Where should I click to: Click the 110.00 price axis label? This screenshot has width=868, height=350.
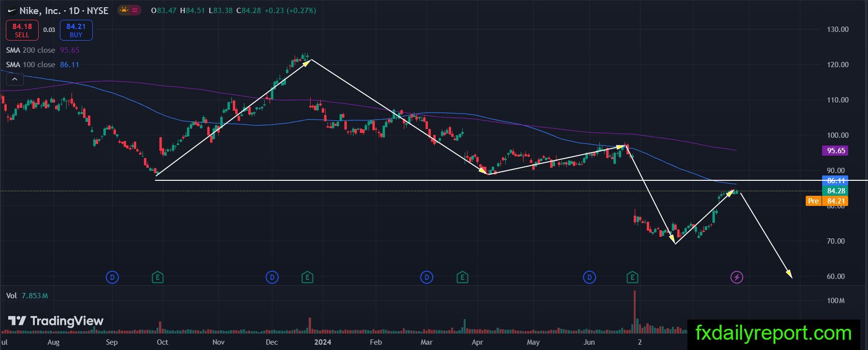click(838, 100)
